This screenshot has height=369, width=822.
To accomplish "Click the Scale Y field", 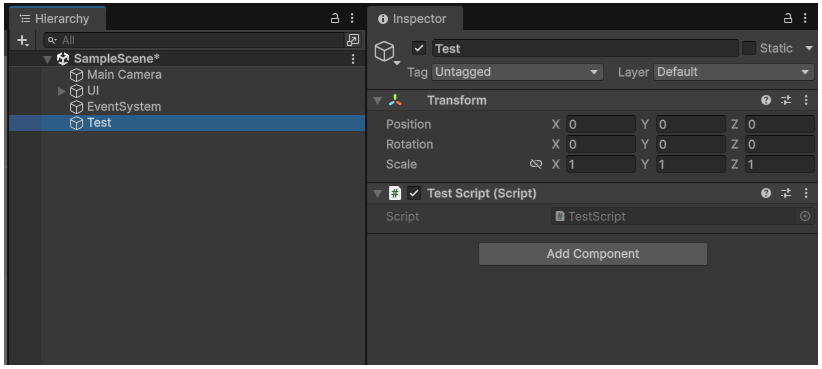I will pyautogui.click(x=691, y=164).
